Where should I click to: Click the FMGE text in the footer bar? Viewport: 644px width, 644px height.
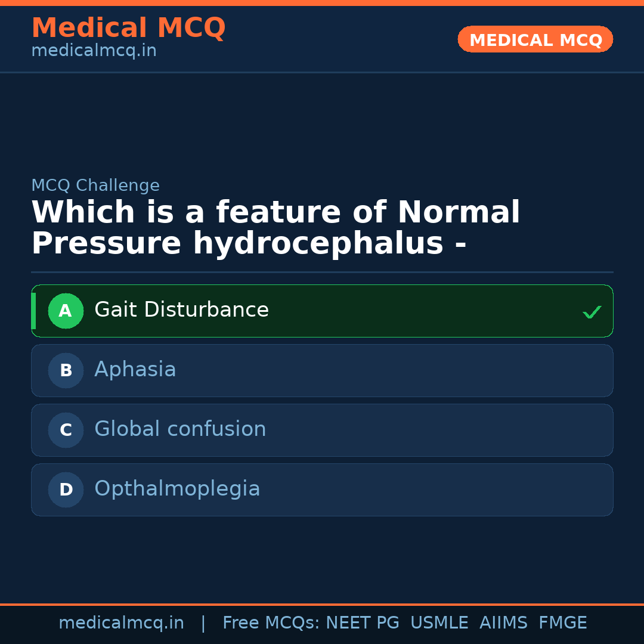click(x=562, y=623)
